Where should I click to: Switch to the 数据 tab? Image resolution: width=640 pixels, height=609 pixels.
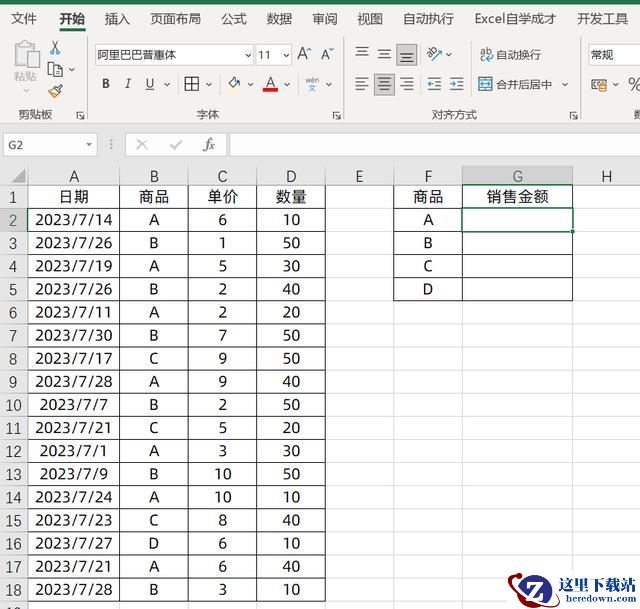point(279,19)
